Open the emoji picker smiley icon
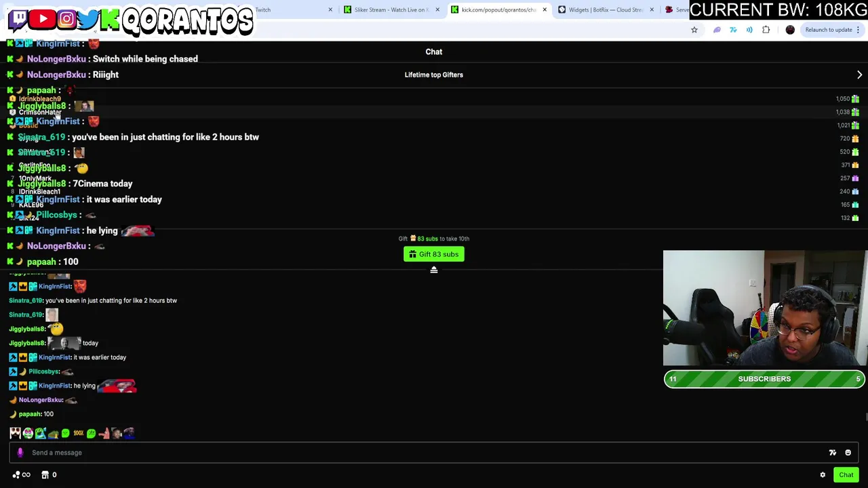 [x=848, y=453]
